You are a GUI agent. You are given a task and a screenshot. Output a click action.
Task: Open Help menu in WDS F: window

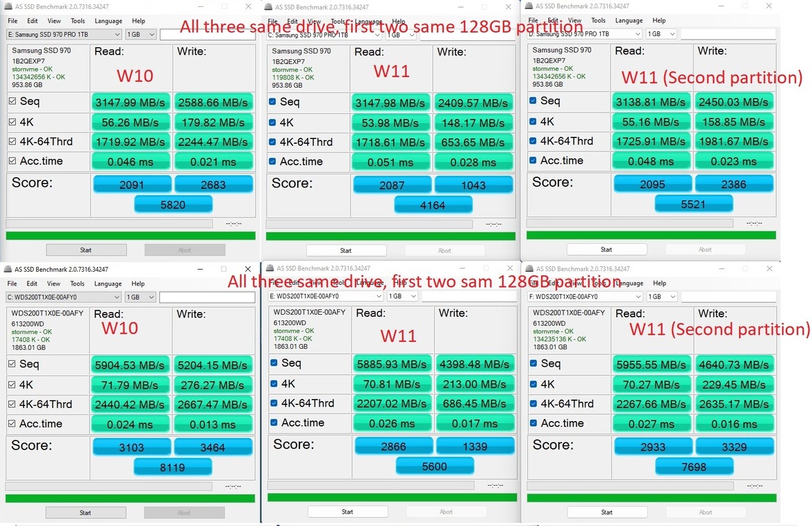[x=660, y=283]
